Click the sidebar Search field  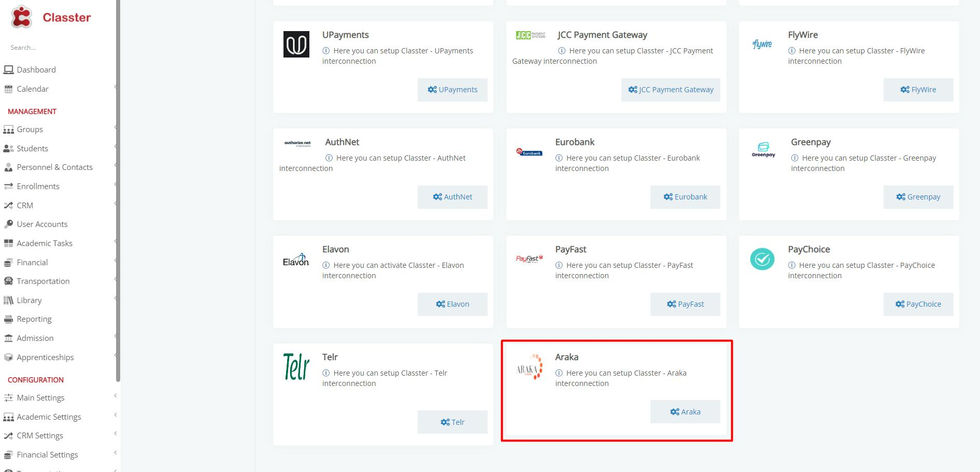57,48
